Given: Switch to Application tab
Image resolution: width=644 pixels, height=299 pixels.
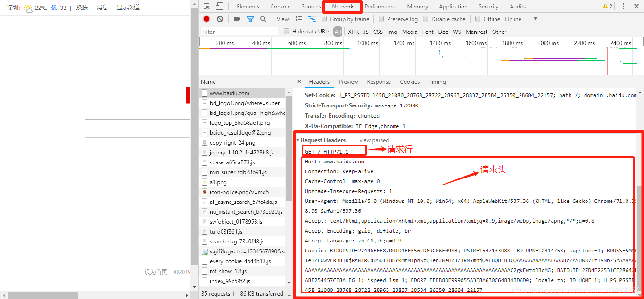Looking at the screenshot, I should pos(454,7).
